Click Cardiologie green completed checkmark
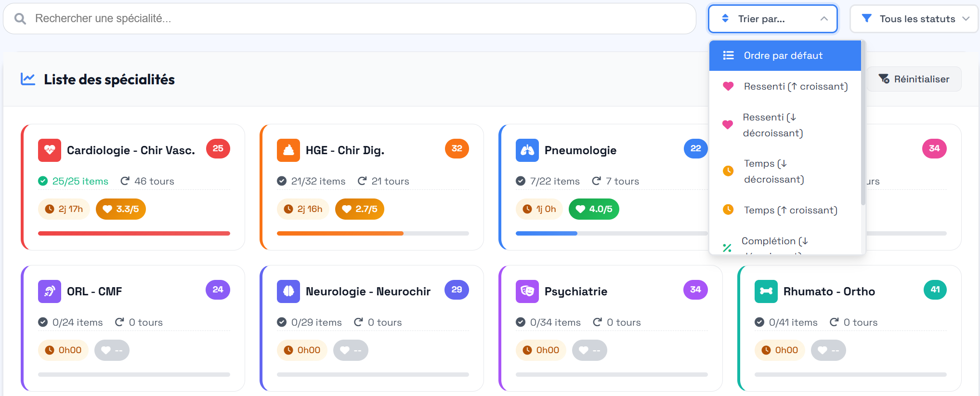The width and height of the screenshot is (980, 396). click(43, 181)
